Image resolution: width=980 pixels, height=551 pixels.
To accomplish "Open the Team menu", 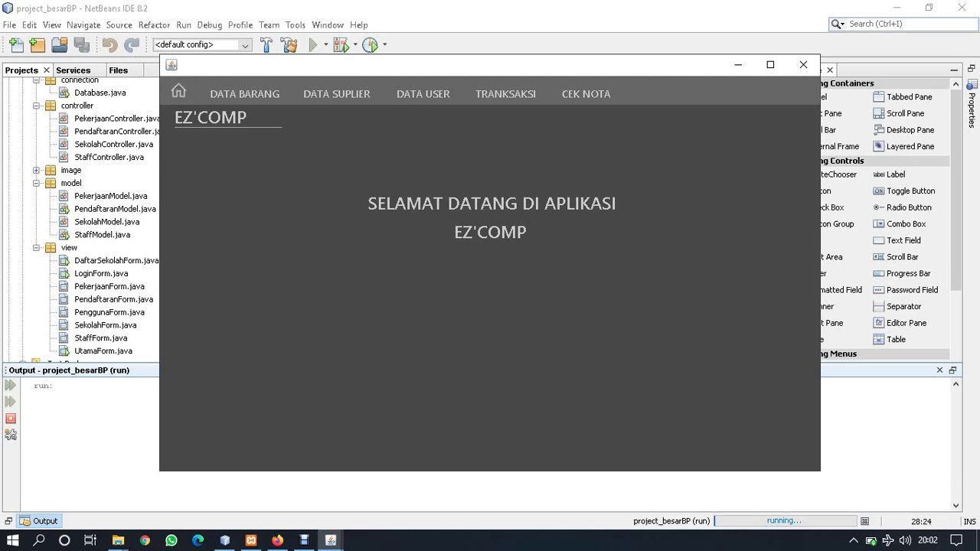I will 269,24.
